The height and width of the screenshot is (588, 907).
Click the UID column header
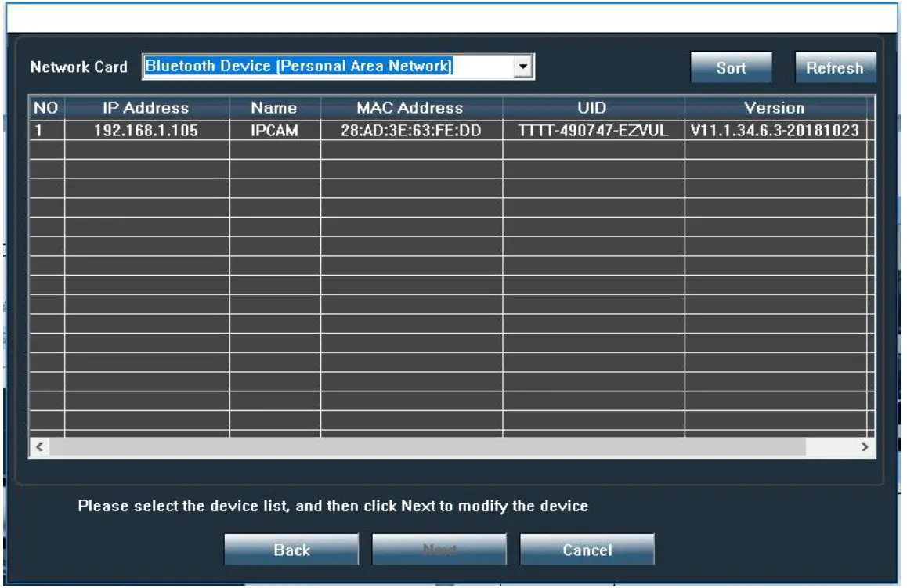[x=593, y=107]
